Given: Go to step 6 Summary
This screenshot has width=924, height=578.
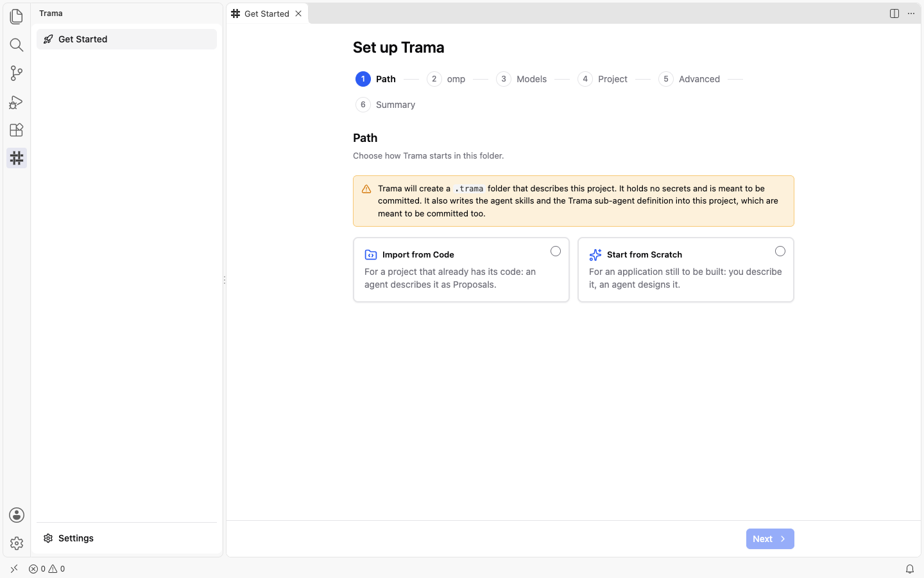Looking at the screenshot, I should 386,105.
